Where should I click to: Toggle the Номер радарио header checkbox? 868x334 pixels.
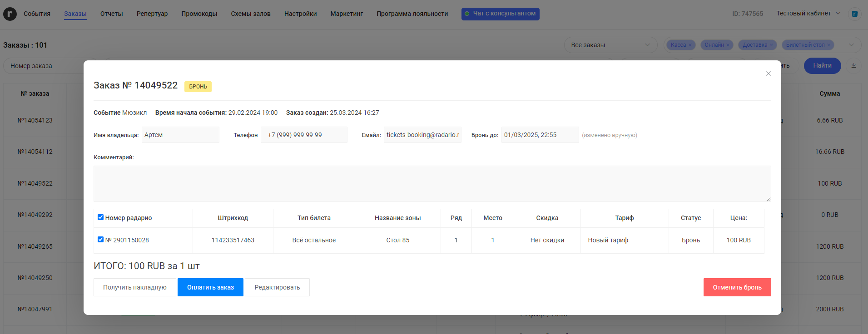point(101,217)
